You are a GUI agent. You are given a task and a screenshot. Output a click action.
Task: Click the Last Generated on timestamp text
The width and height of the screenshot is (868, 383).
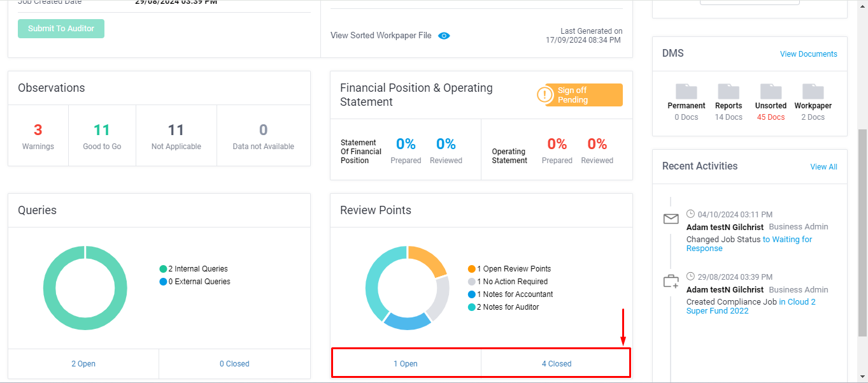coord(584,36)
